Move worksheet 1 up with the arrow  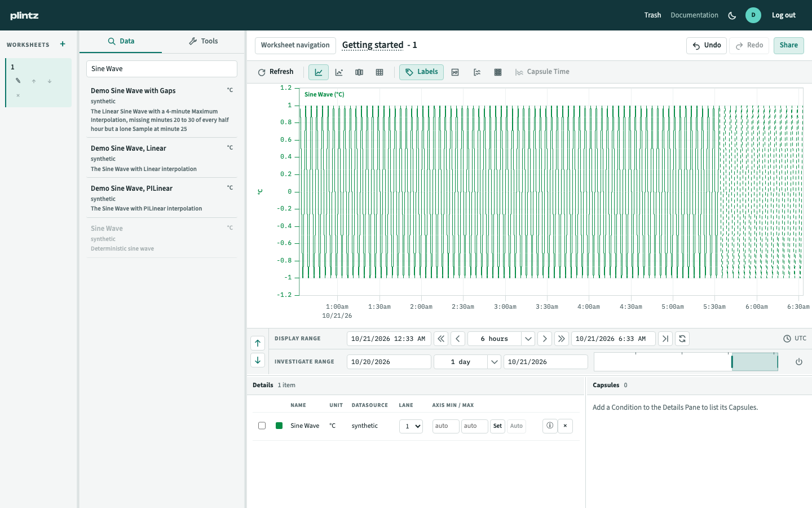click(34, 81)
